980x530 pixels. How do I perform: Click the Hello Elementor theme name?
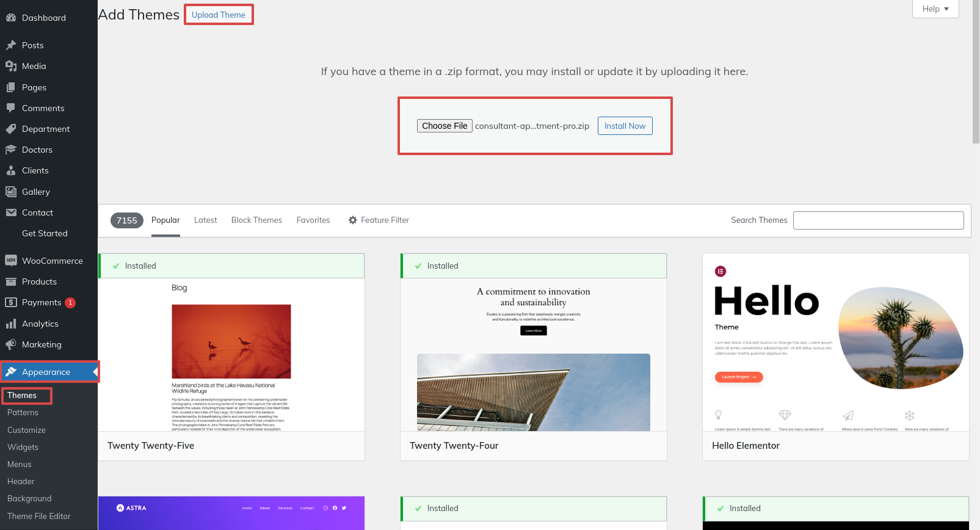[x=746, y=446]
